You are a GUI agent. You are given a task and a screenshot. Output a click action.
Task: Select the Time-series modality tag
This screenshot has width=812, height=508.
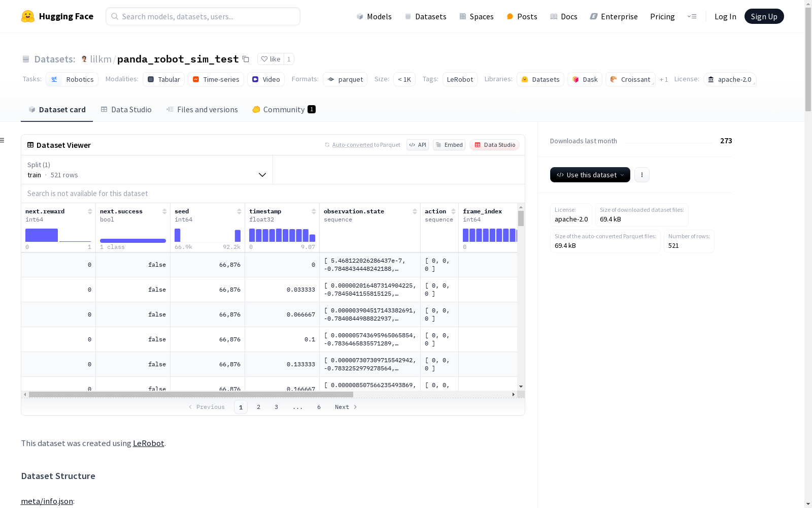216,79
